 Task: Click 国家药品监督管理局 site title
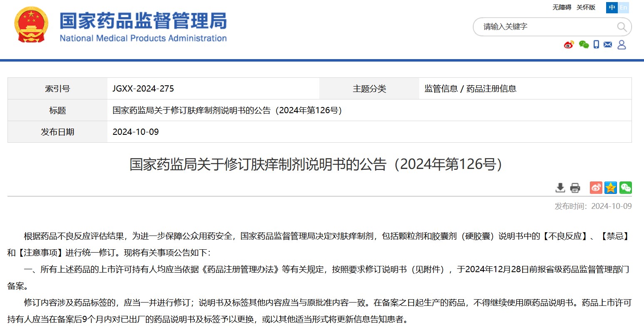tap(143, 21)
